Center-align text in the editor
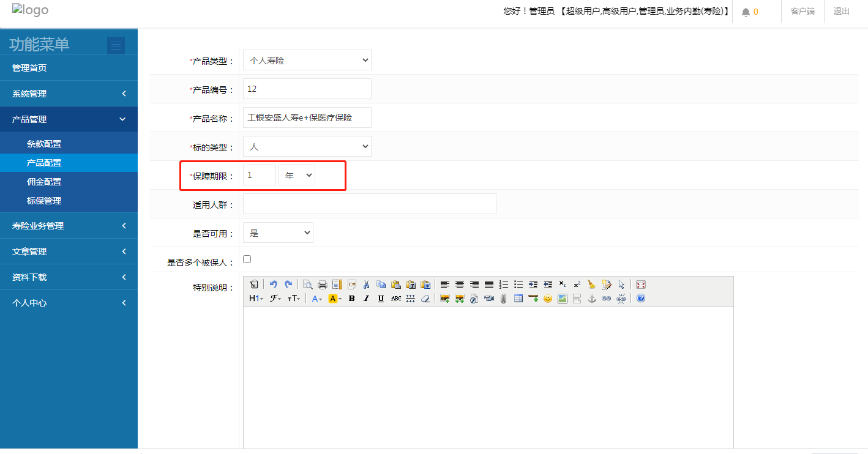 [x=460, y=285]
